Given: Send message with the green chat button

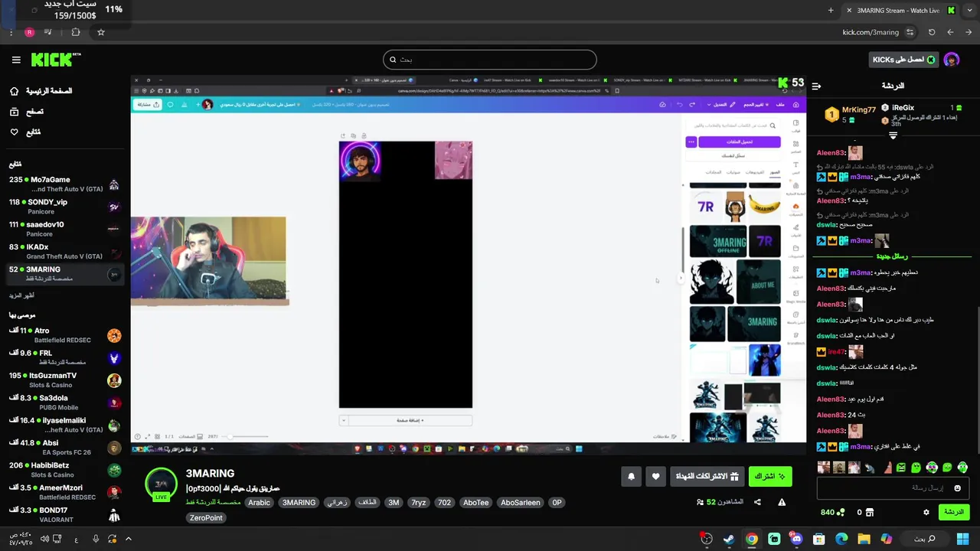Looking at the screenshot, I should 953,512.
